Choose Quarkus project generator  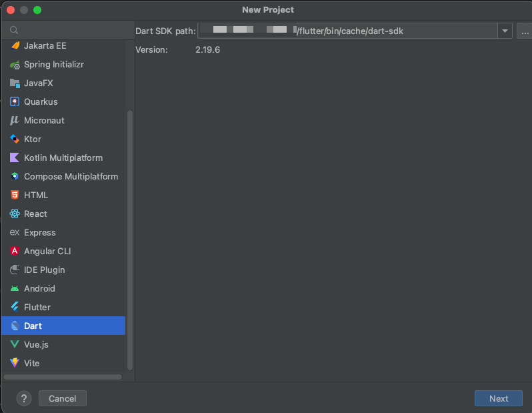pyautogui.click(x=63, y=101)
